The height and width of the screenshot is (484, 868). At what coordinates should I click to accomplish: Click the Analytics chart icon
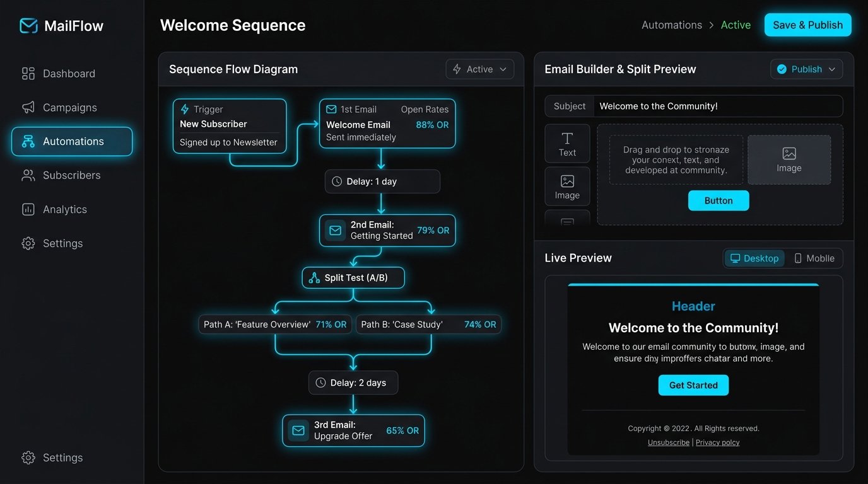tap(28, 209)
